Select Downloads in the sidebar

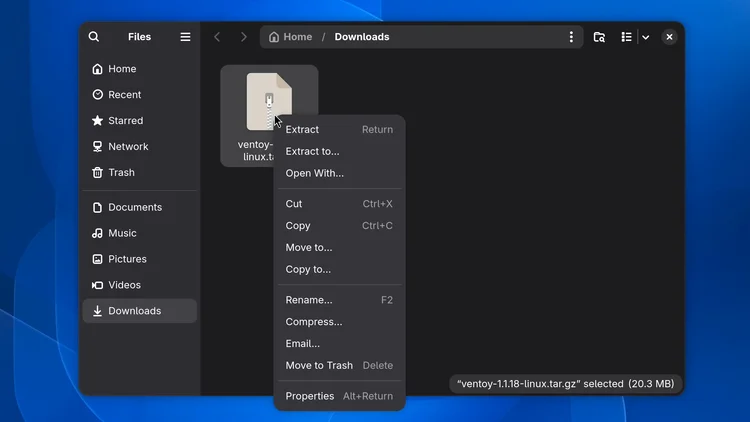[140, 311]
